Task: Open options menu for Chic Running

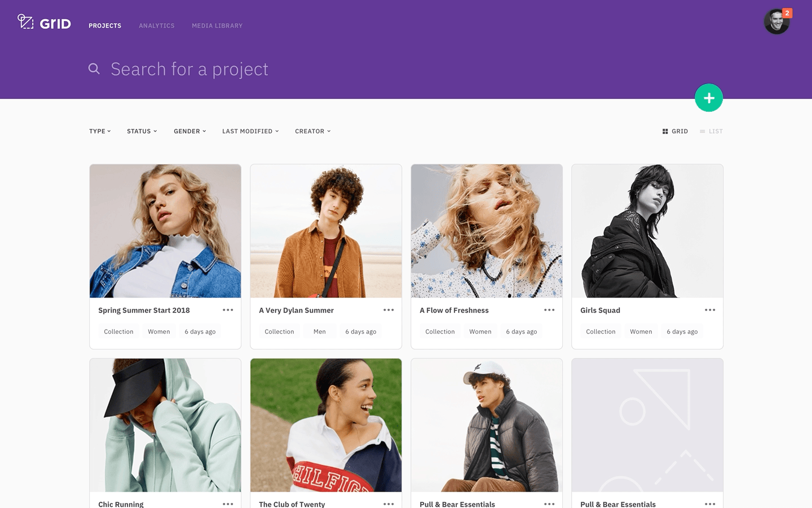Action: pos(228,504)
